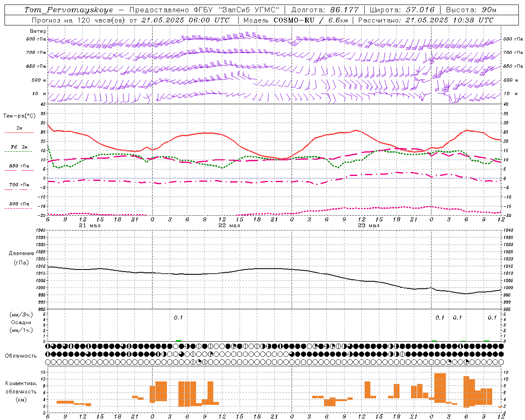
Task: Click the (мм/1ч.) precipitation unit label
Action: (x=21, y=330)
